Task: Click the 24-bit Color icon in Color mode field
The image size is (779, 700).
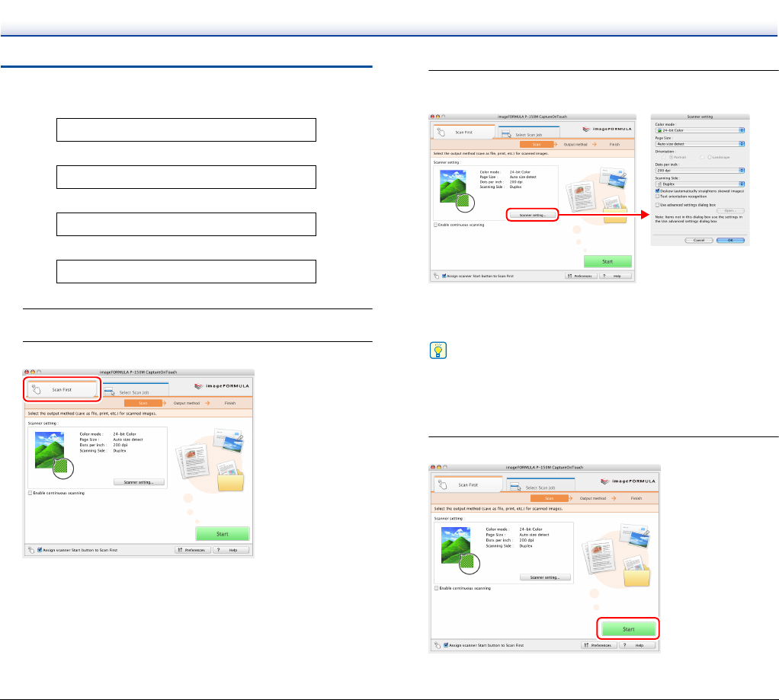Action: (659, 130)
